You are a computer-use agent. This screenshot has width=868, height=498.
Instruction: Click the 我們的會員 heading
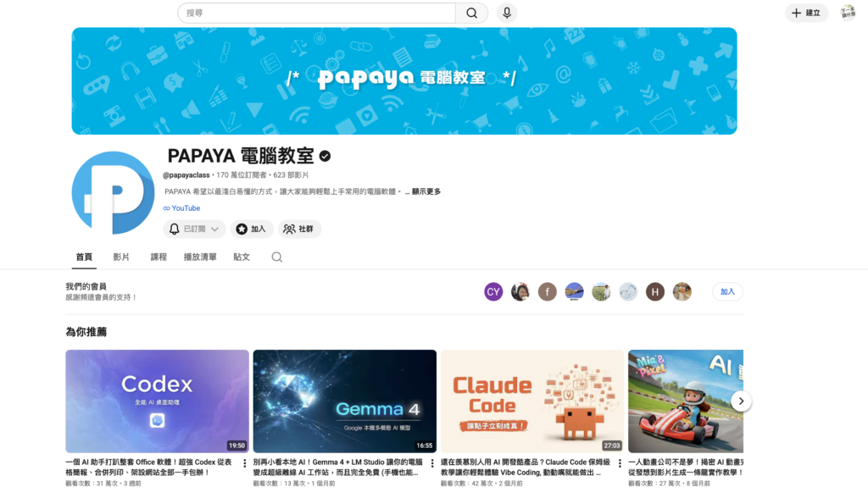[x=86, y=286]
